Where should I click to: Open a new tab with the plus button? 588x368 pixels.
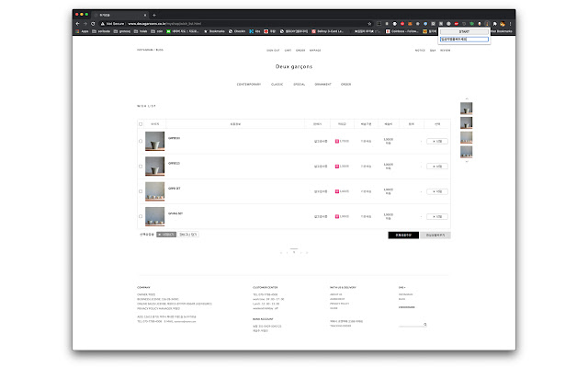click(154, 15)
